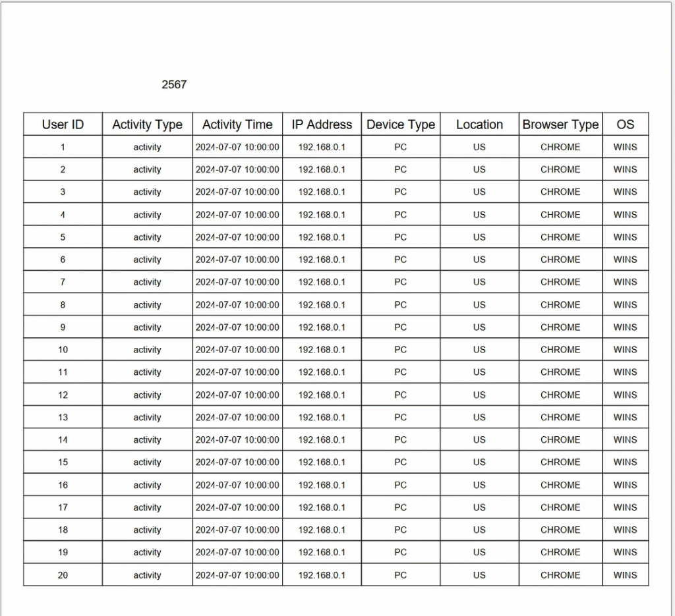The height and width of the screenshot is (616, 675).
Task: Click activity cell in row 5
Action: coord(147,237)
